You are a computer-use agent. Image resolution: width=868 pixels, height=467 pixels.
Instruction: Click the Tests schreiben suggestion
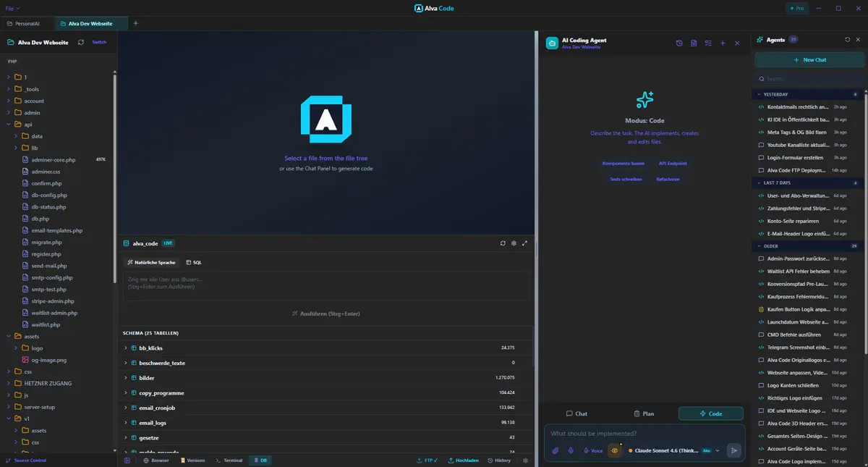click(x=626, y=179)
